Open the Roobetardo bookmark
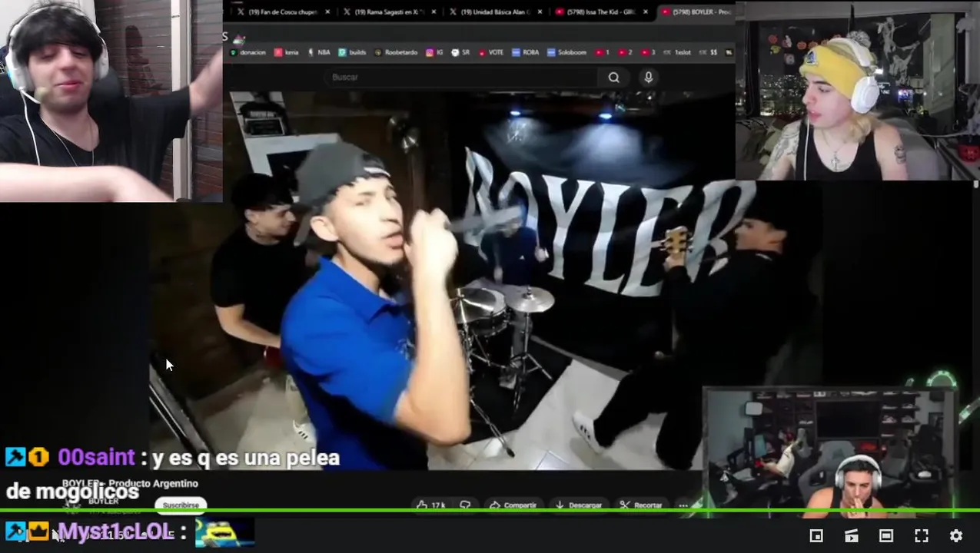 tap(396, 52)
